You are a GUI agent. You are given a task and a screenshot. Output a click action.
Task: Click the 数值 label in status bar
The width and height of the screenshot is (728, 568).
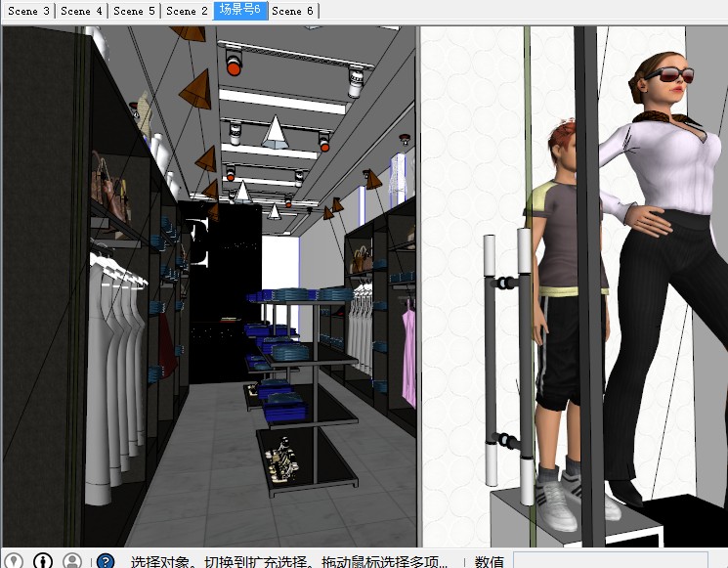(x=489, y=562)
